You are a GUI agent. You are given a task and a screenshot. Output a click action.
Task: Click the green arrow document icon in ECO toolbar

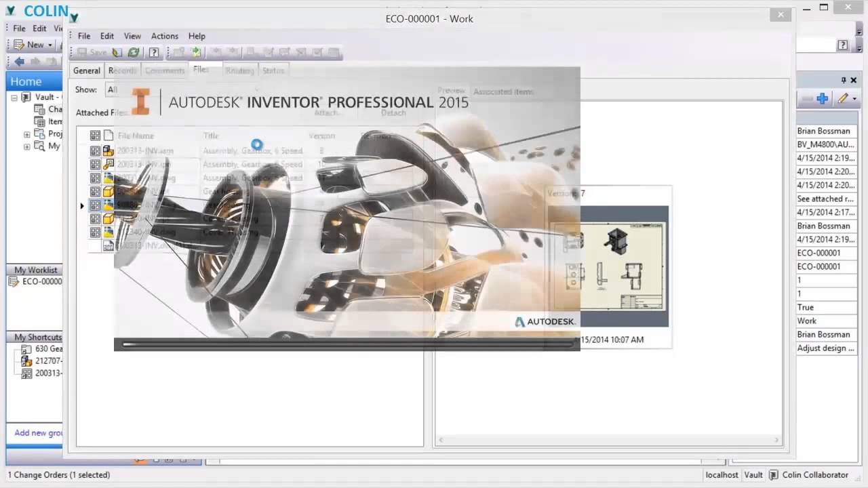(x=196, y=52)
